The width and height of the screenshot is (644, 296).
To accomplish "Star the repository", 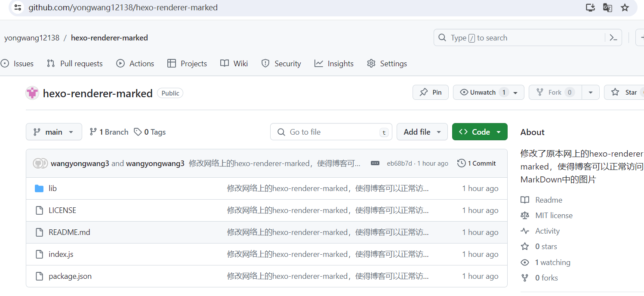I will pos(625,92).
